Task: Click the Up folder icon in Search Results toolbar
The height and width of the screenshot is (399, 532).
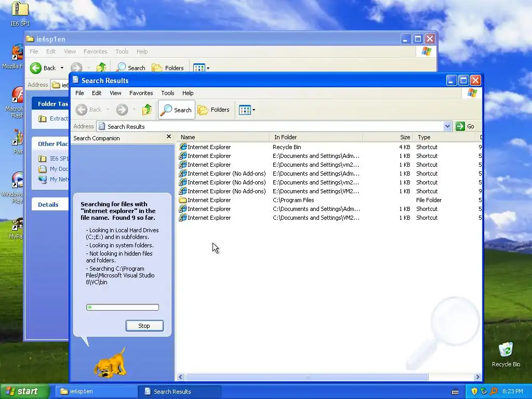Action: pyautogui.click(x=147, y=110)
